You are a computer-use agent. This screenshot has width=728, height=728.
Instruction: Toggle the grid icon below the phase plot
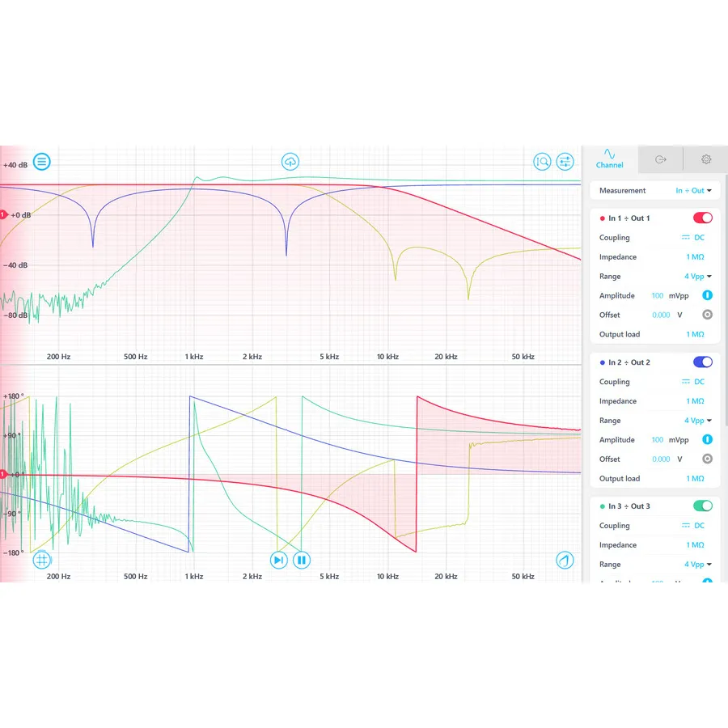pyautogui.click(x=41, y=560)
